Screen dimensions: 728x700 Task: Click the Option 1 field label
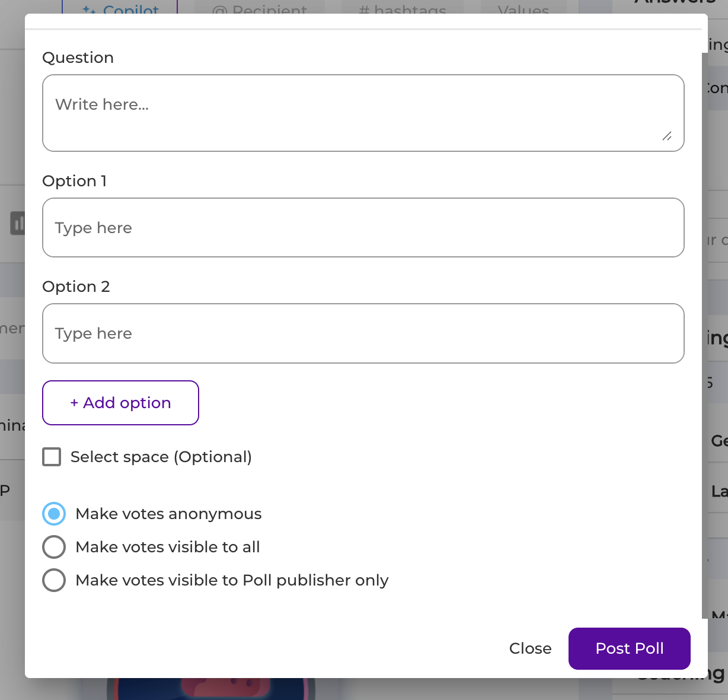(x=75, y=181)
